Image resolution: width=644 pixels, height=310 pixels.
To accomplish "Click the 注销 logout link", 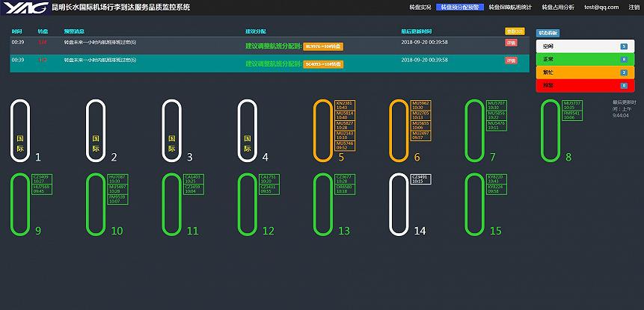I will click(x=634, y=7).
